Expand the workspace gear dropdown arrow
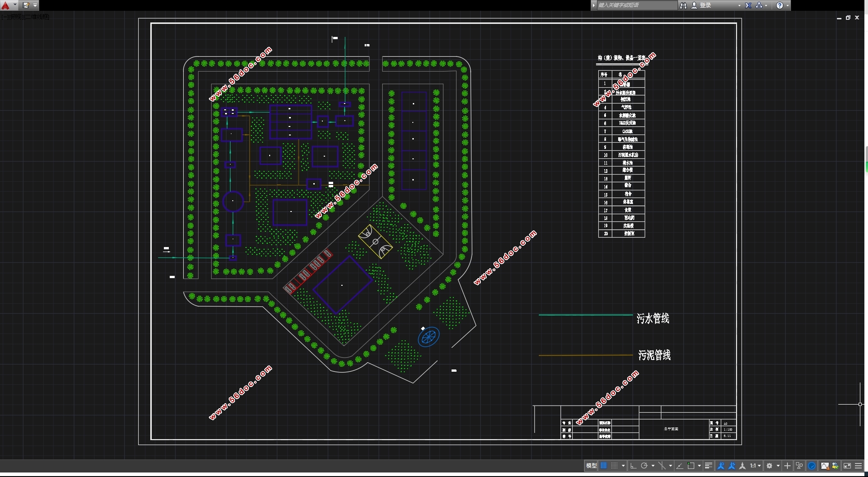Viewport: 868px width, 477px height. click(778, 466)
